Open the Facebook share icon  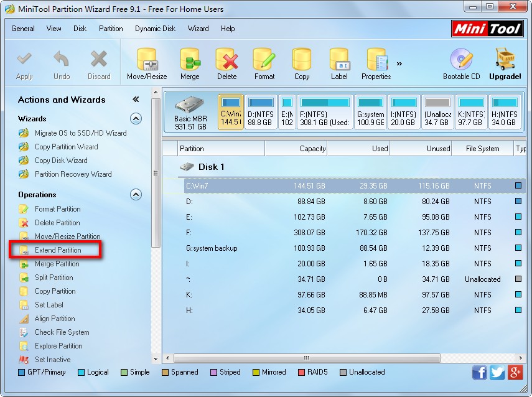click(480, 372)
